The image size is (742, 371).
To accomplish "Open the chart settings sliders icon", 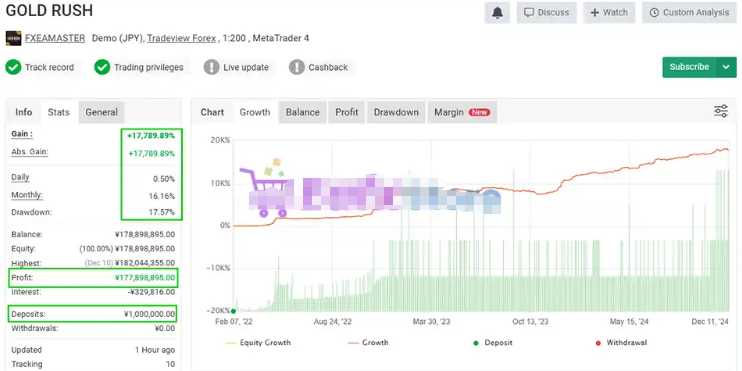I will (x=721, y=111).
